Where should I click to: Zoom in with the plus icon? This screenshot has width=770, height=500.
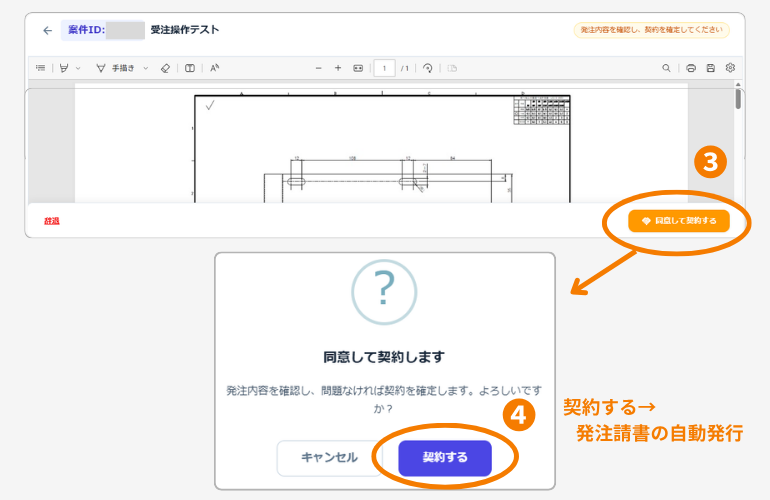click(x=338, y=68)
